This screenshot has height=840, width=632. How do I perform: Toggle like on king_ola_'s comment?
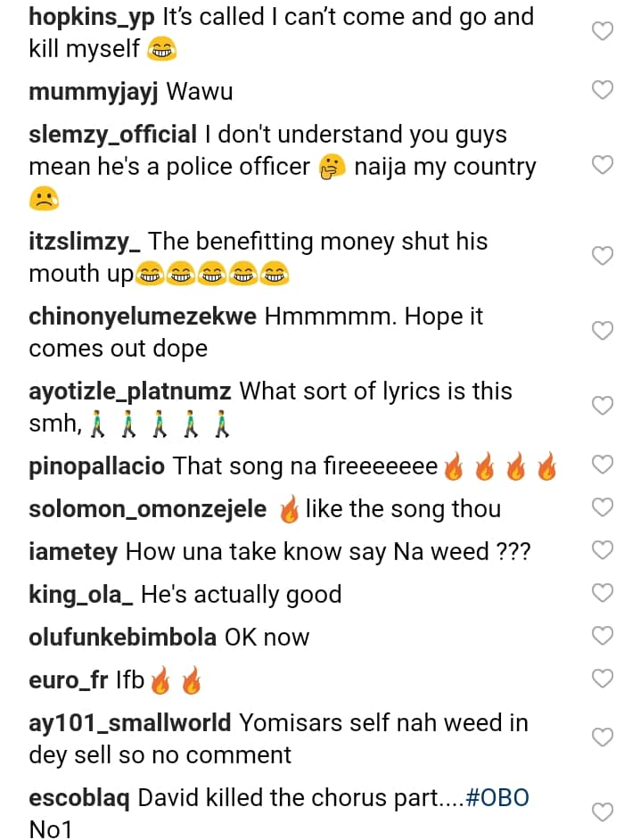coord(603,593)
